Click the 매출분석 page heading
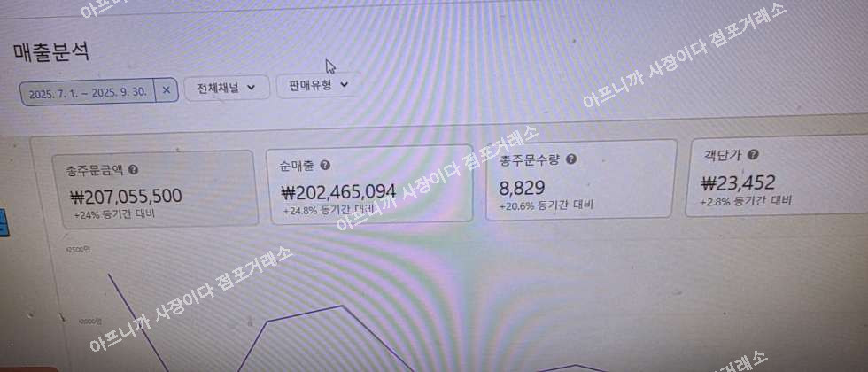Image resolution: width=868 pixels, height=372 pixels. [x=51, y=52]
